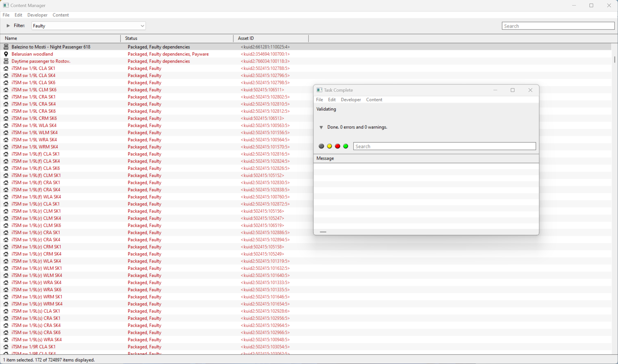
Task: Toggle the green circle message filter
Action: pos(346,146)
